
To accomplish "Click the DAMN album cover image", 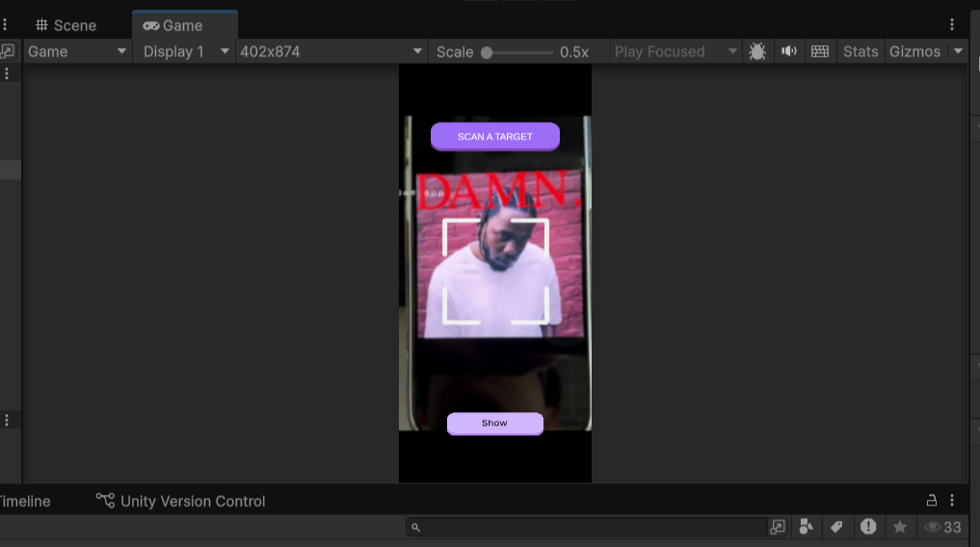I will (x=499, y=254).
